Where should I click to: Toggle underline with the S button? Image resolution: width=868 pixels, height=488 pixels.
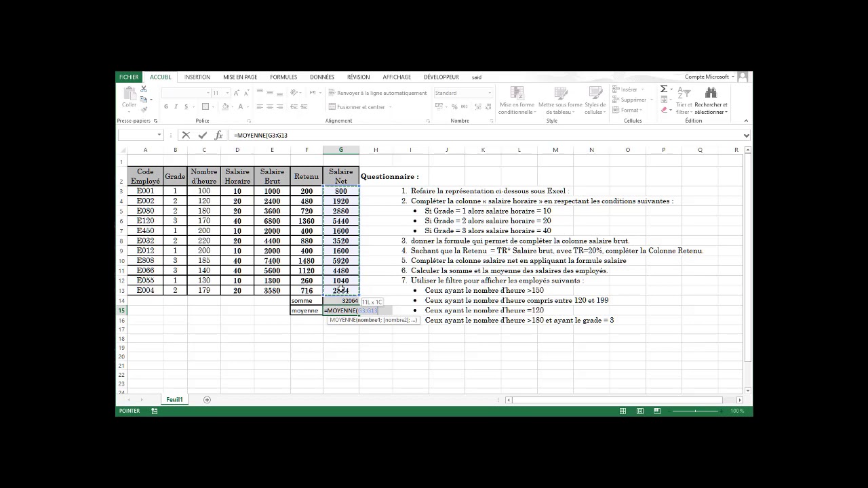(186, 107)
